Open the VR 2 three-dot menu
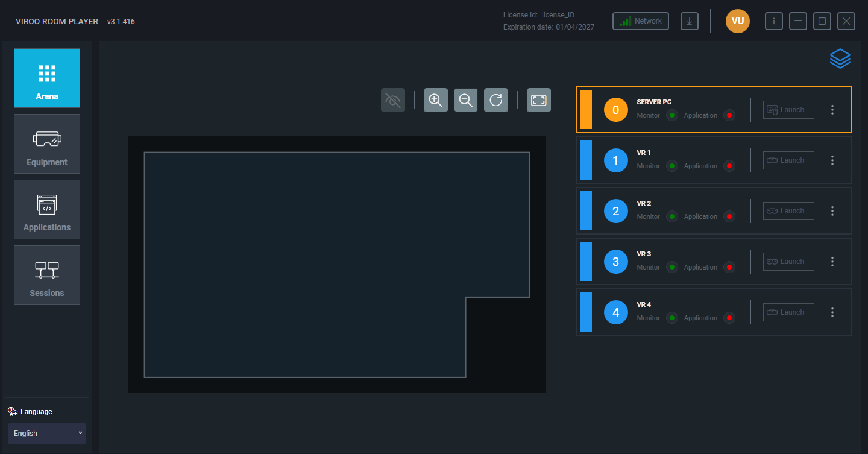 pos(832,211)
